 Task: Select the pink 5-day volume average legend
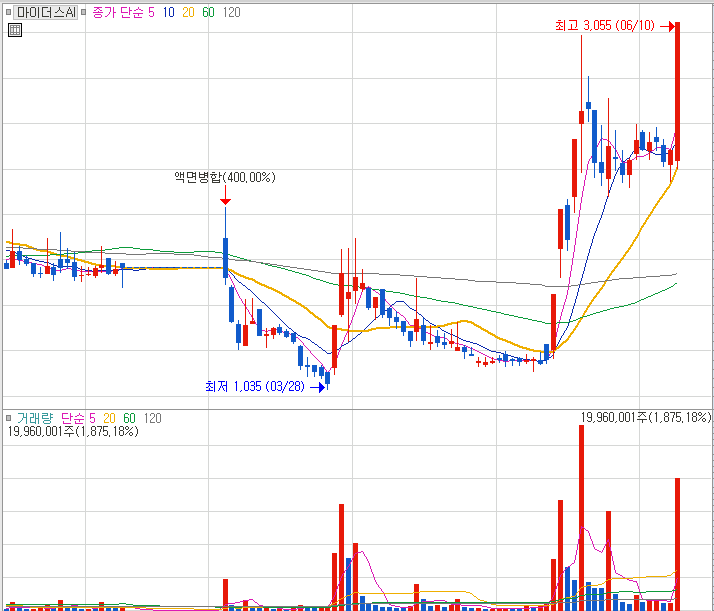92,418
